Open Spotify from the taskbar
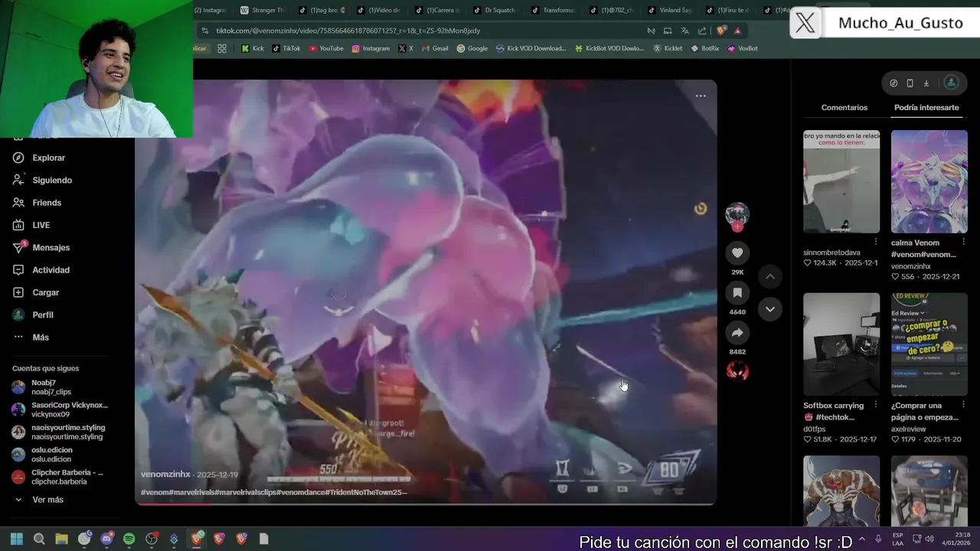980x551 pixels. (x=129, y=539)
